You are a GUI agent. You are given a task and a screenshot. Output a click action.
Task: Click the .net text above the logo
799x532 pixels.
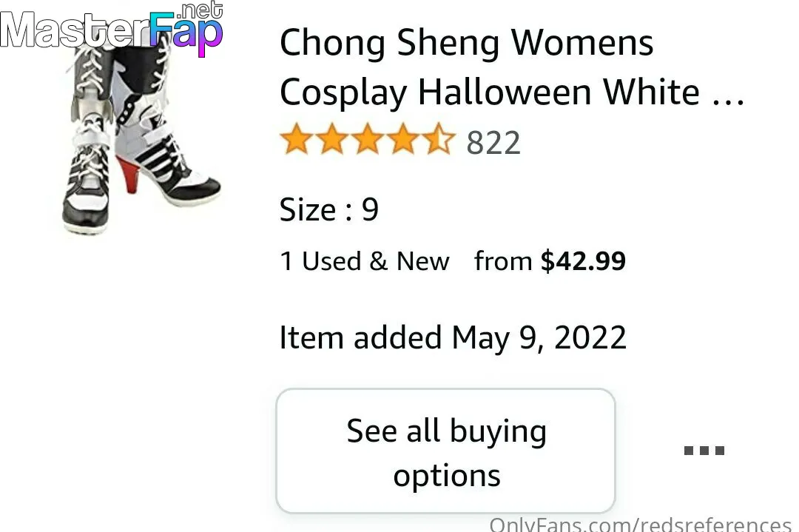[202, 10]
